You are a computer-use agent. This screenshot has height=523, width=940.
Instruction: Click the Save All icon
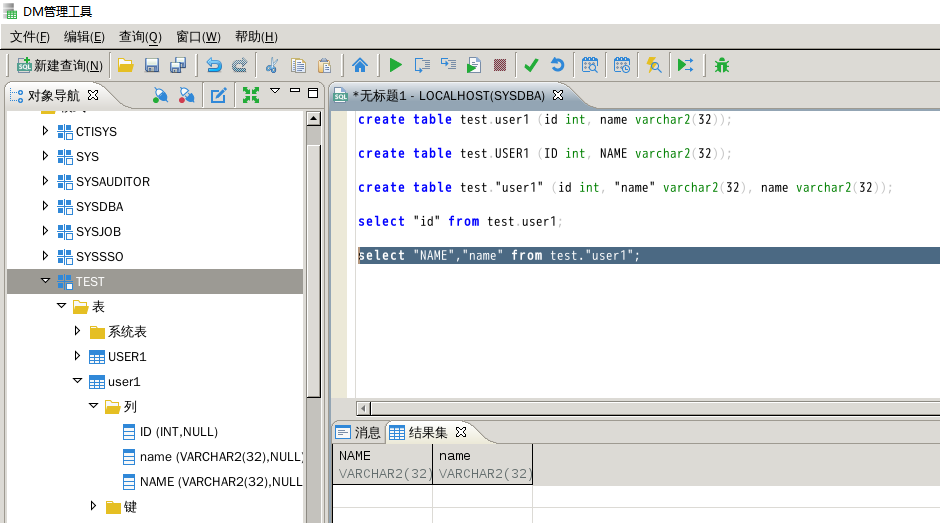(x=178, y=65)
